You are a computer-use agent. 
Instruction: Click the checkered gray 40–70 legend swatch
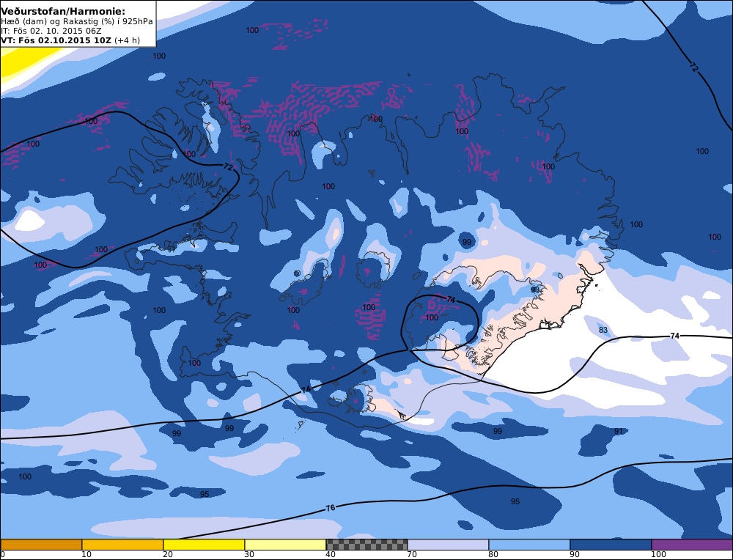pos(366,545)
